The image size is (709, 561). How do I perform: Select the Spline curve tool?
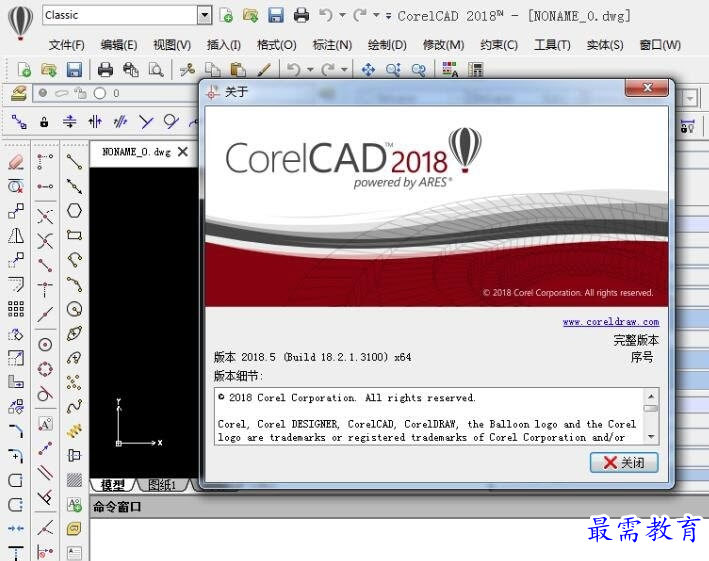pos(74,406)
